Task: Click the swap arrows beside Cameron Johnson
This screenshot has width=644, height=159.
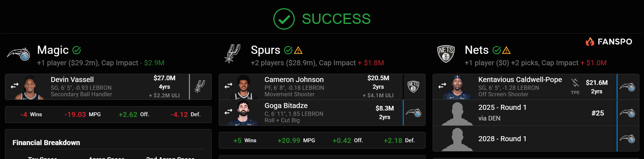Action: (228, 86)
